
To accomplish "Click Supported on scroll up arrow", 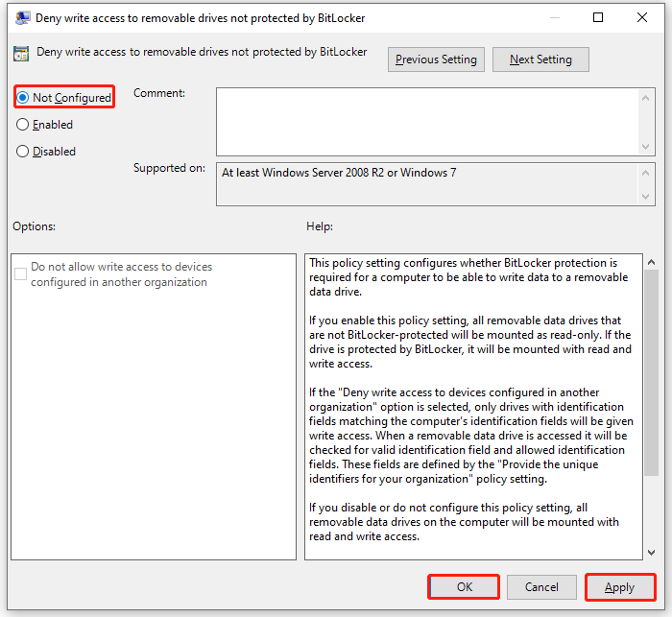I will pos(645,173).
